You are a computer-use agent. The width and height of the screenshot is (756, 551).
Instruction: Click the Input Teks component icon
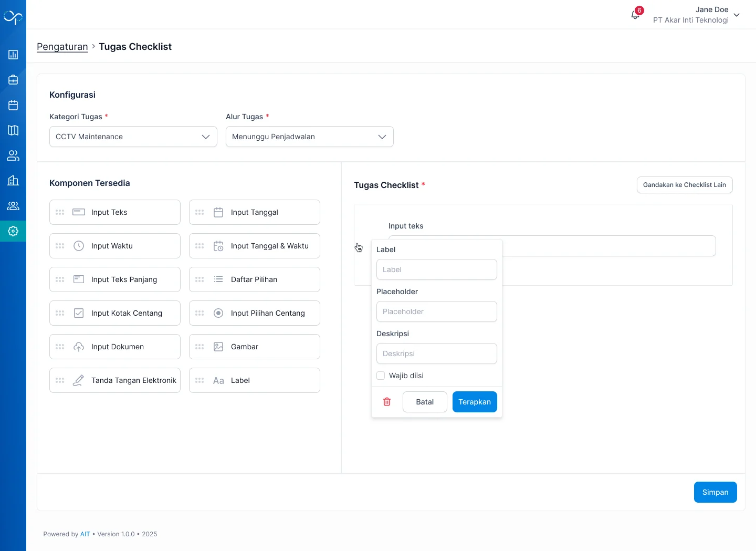(x=79, y=212)
